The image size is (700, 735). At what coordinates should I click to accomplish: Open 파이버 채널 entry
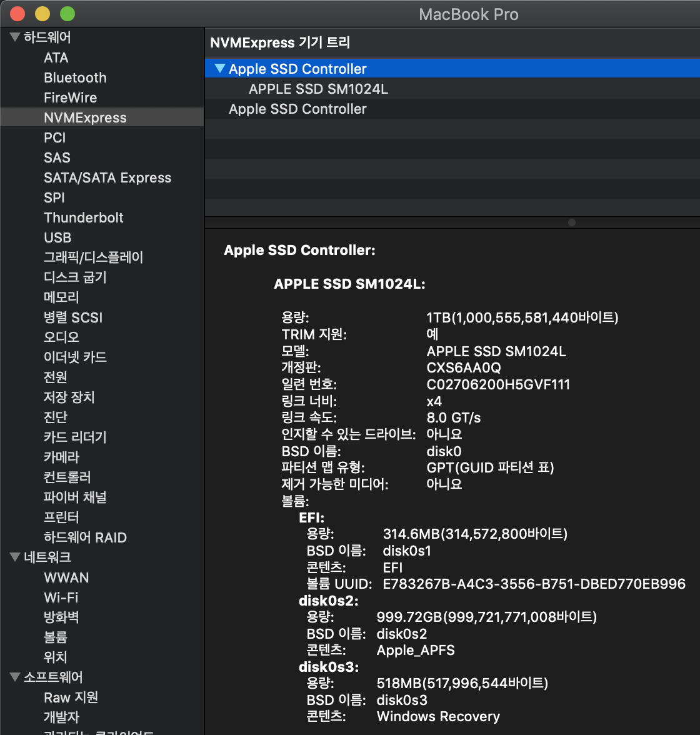[75, 497]
